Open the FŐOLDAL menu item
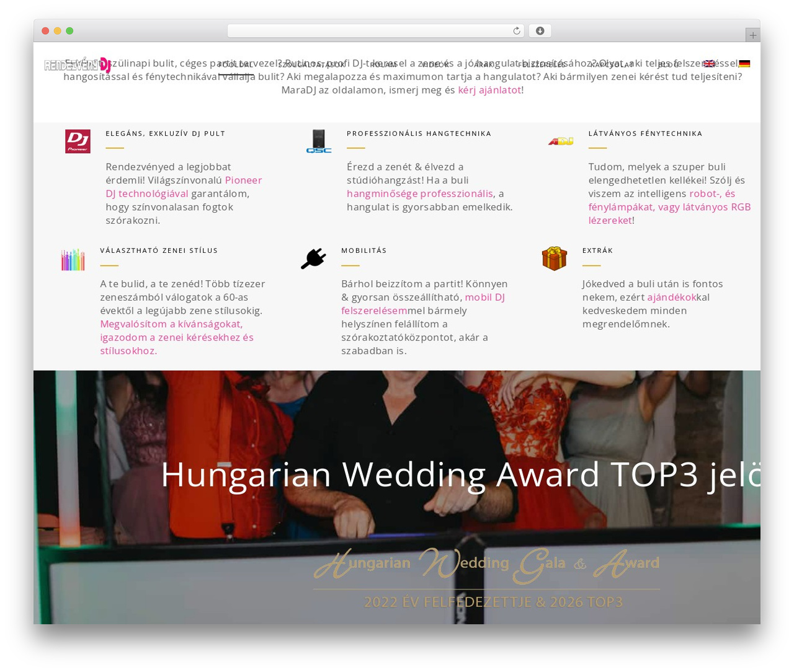 (236, 64)
